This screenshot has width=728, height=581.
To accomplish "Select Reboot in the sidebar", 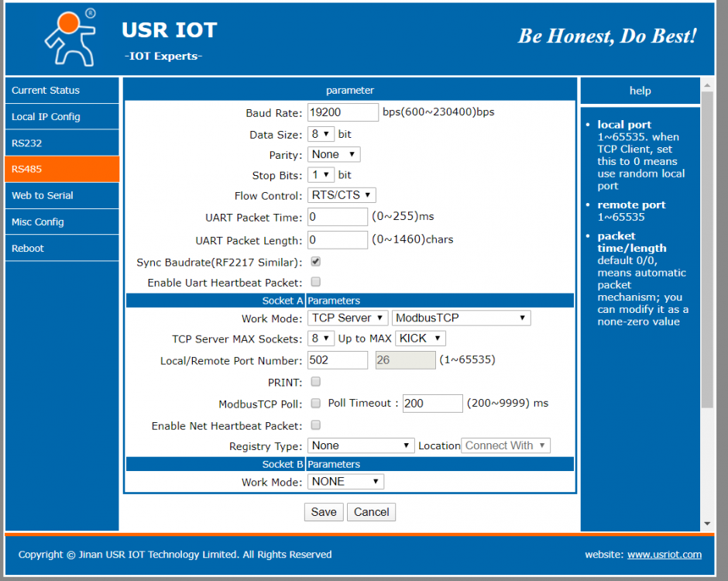I will pos(62,249).
